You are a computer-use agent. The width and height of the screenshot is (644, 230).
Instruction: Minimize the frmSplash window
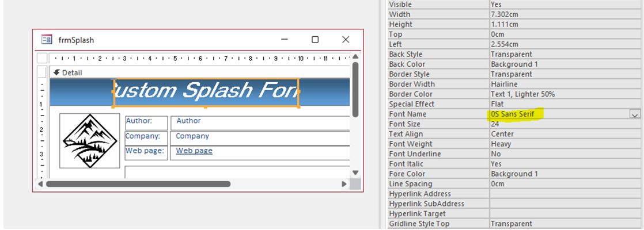(x=284, y=39)
